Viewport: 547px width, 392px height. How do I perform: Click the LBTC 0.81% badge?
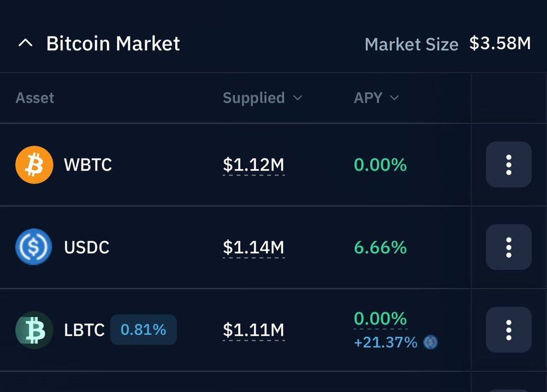144,329
